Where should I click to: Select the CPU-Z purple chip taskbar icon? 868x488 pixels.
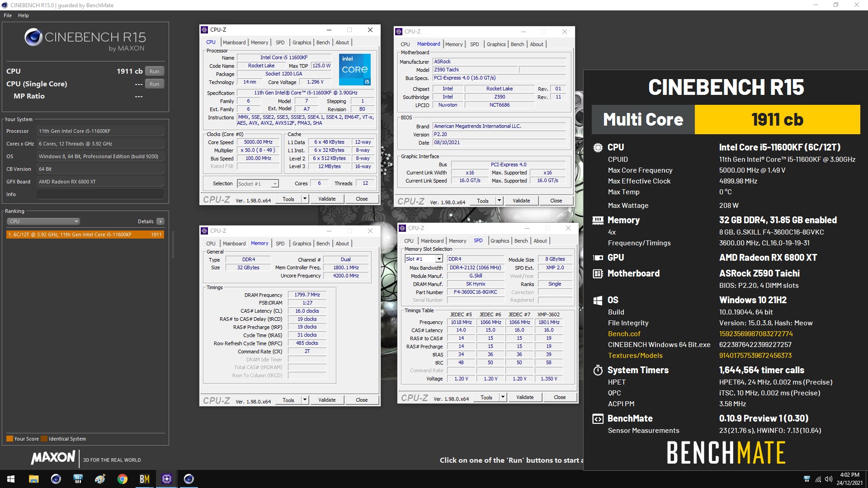coord(166,479)
